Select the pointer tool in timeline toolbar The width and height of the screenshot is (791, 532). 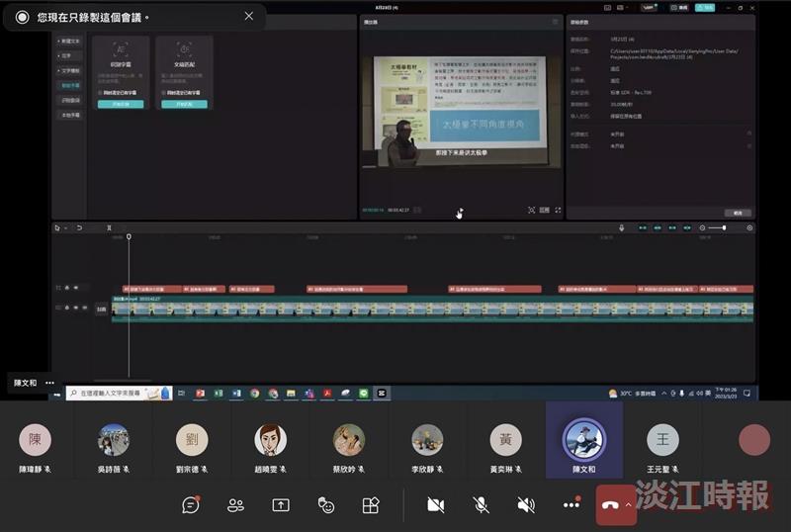pyautogui.click(x=57, y=228)
